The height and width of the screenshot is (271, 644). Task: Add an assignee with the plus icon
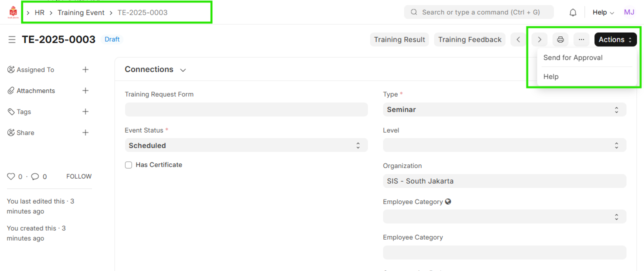coord(85,70)
